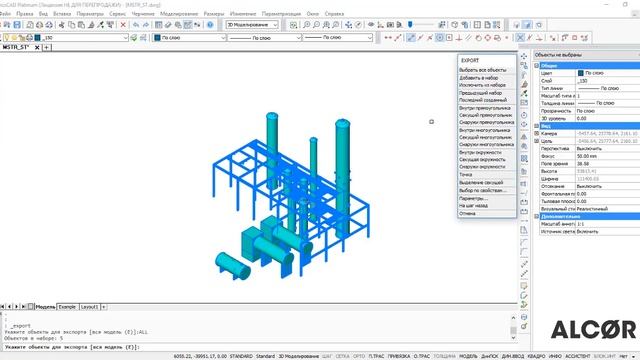Toggle П.ТРАС polar tracking in the status bar

pyautogui.click(x=376, y=356)
